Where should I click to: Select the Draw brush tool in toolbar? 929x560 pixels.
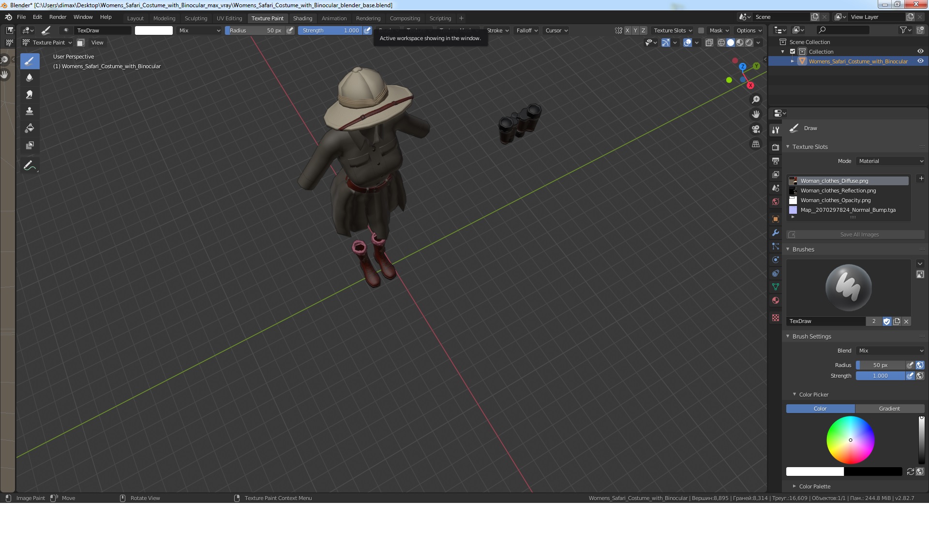tap(30, 61)
